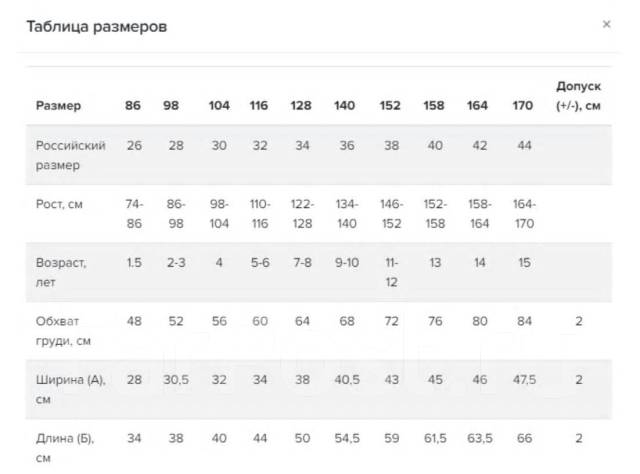This screenshot has width=640, height=474.
Task: Click the size 128 column header
Action: 301,105
